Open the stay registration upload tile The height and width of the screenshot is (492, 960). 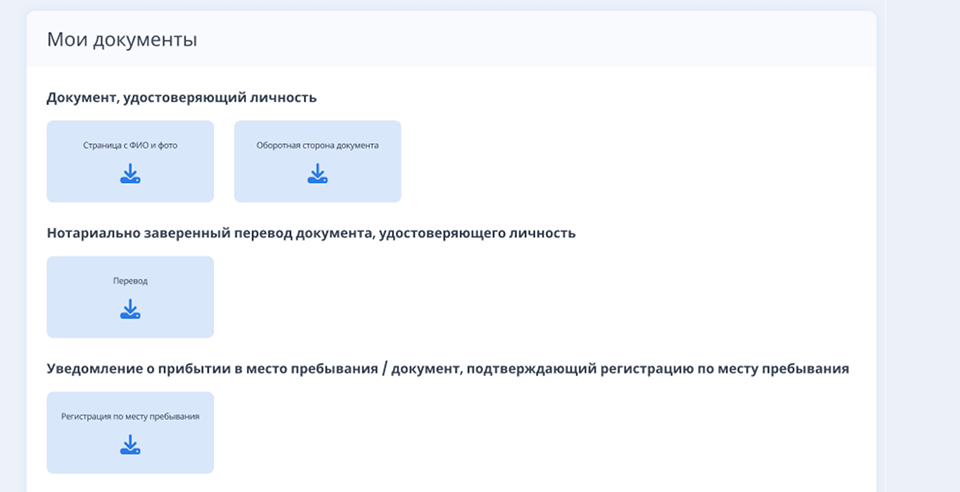(130, 432)
